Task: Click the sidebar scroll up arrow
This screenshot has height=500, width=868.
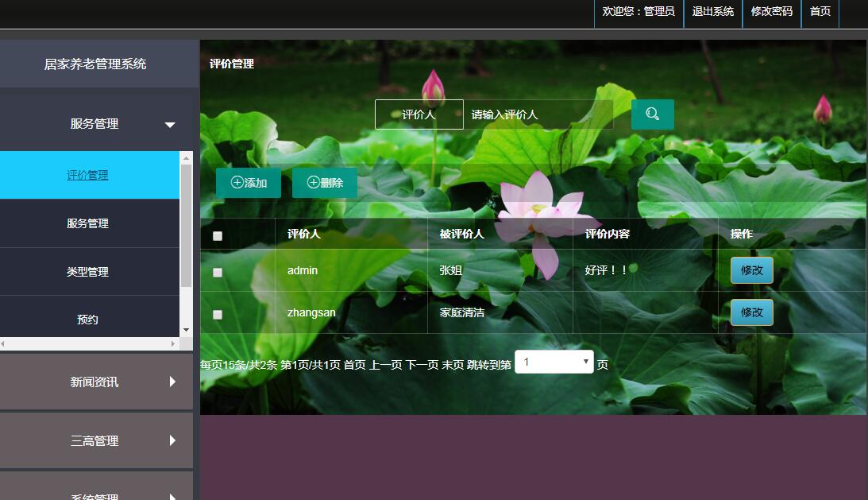Action: coord(186,158)
